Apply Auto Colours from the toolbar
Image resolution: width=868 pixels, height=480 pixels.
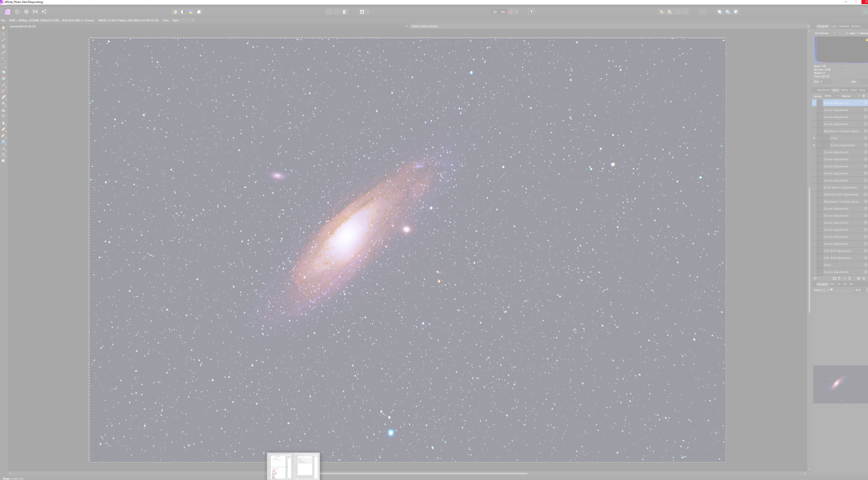click(x=191, y=12)
